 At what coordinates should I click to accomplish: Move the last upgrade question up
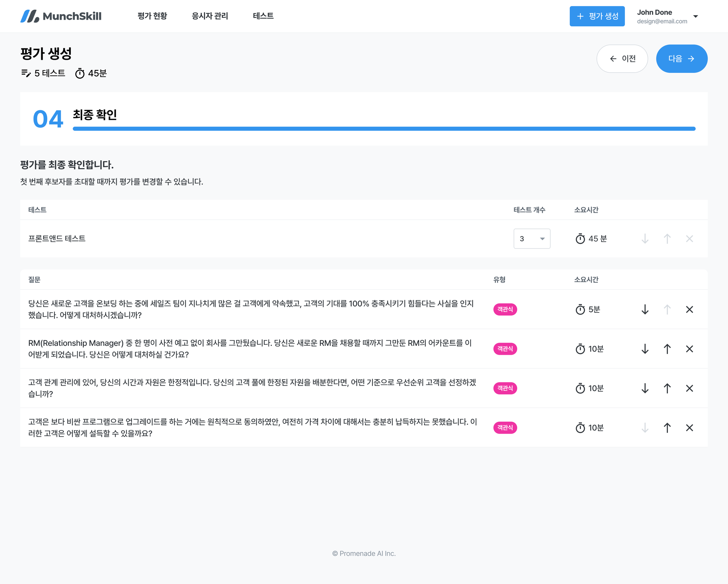tap(667, 428)
